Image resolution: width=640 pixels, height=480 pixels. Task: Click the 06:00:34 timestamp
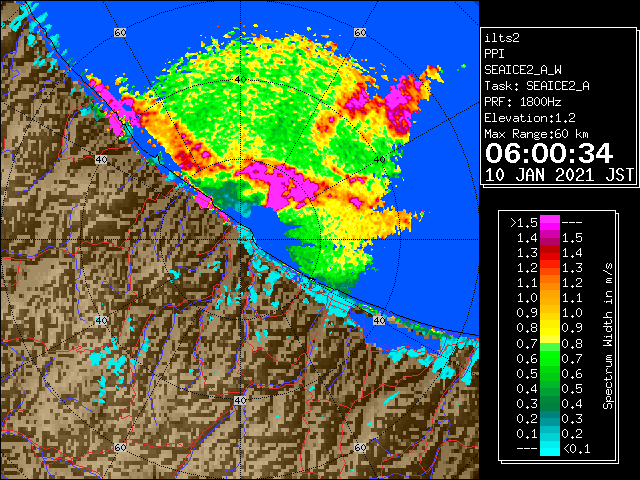point(549,153)
